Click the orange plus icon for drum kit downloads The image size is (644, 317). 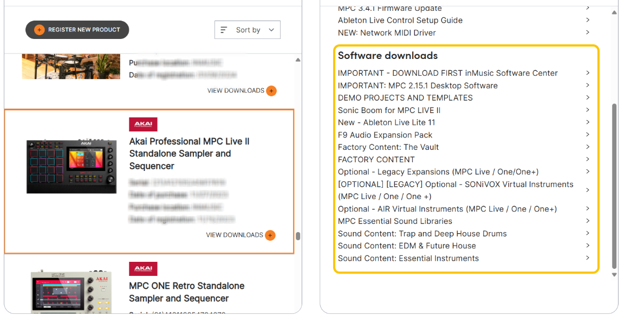pyautogui.click(x=271, y=91)
